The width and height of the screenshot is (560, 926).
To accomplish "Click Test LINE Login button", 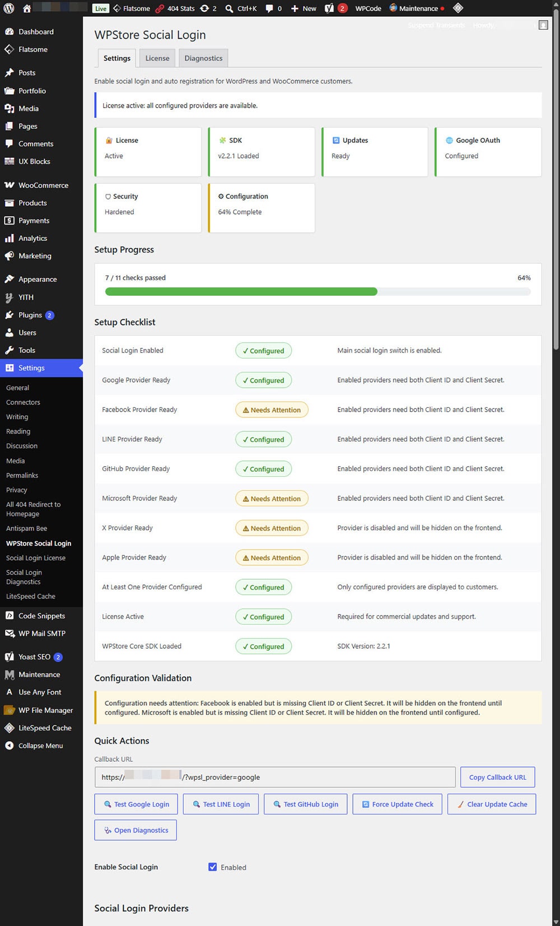I will [221, 804].
